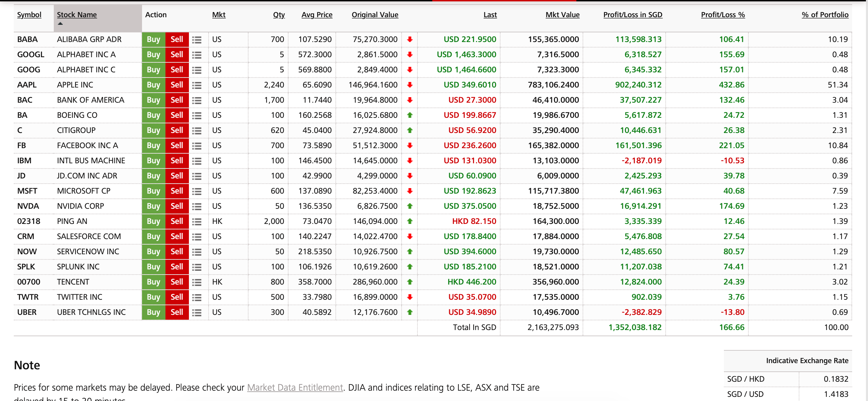The height and width of the screenshot is (401, 868).
Task: Sort by Stock Name column header
Action: 77,15
